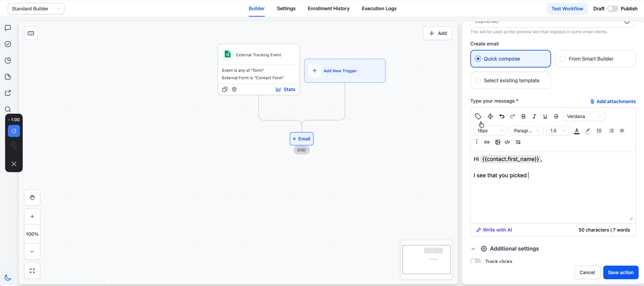
Task: Open keyboard shortcuts icon on canvas
Action: [31, 33]
